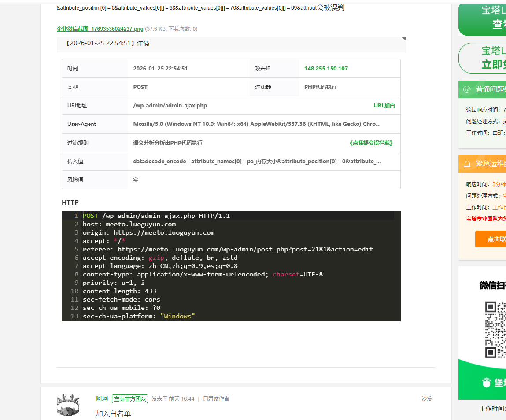Image resolution: width=506 pixels, height=420 pixels.
Task: Click the solid green 宝塔 banner at top
Action: coord(483,18)
